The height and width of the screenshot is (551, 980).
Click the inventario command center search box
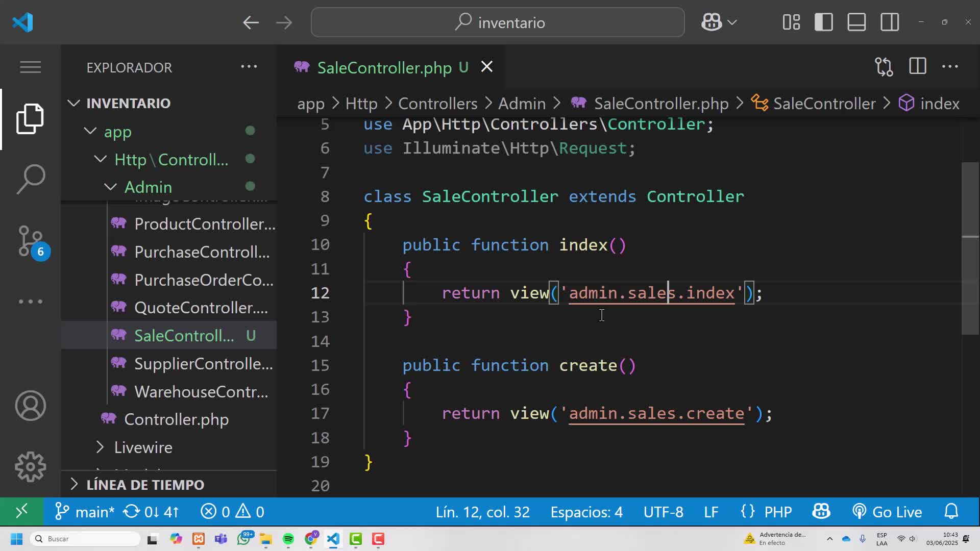coord(498,22)
